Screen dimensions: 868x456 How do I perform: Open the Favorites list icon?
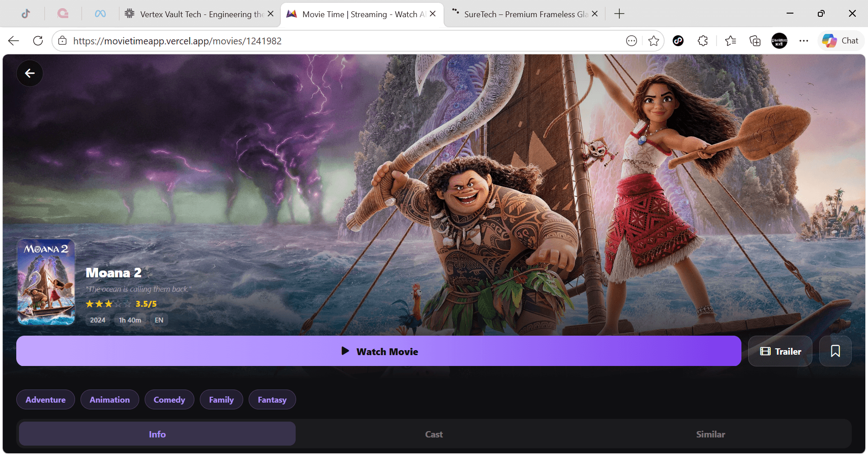(731, 41)
